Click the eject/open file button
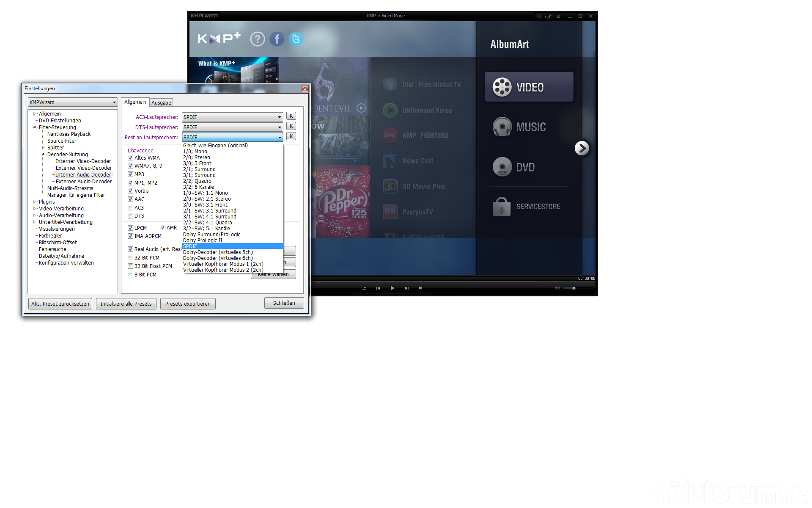Screen dimensions: 812x508 click(x=365, y=288)
